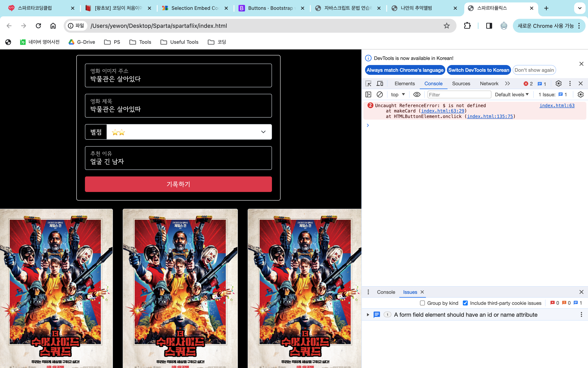The image size is (588, 368).
Task: Open the Default levels log filter dropdown
Action: pos(512,94)
